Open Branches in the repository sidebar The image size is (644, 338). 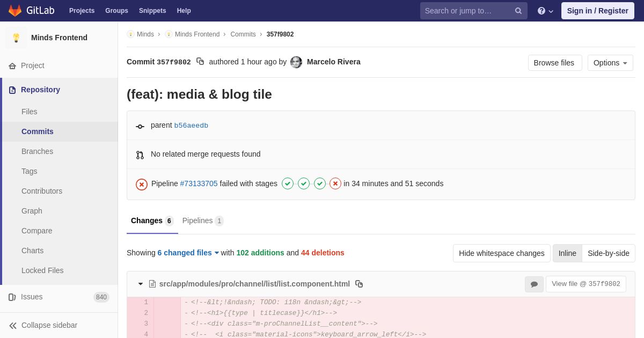(x=37, y=151)
